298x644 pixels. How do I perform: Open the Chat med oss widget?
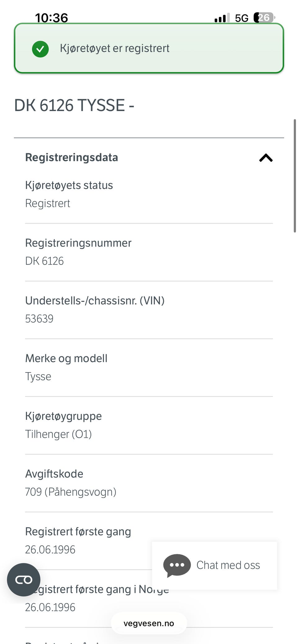[214, 566]
